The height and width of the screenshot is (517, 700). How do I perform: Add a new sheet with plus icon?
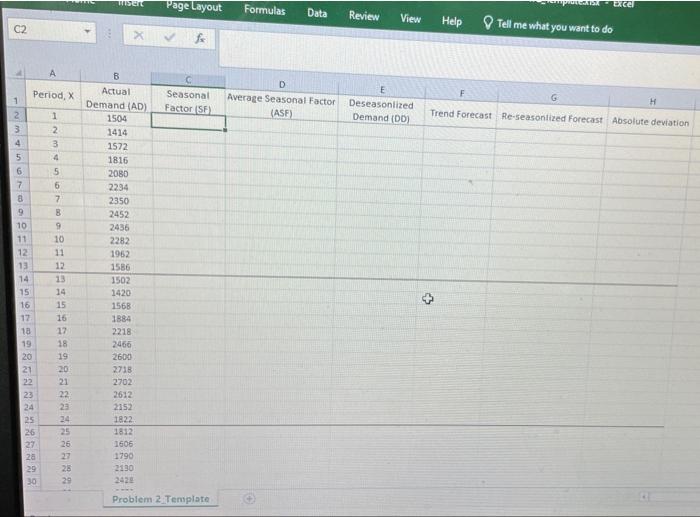tap(250, 498)
